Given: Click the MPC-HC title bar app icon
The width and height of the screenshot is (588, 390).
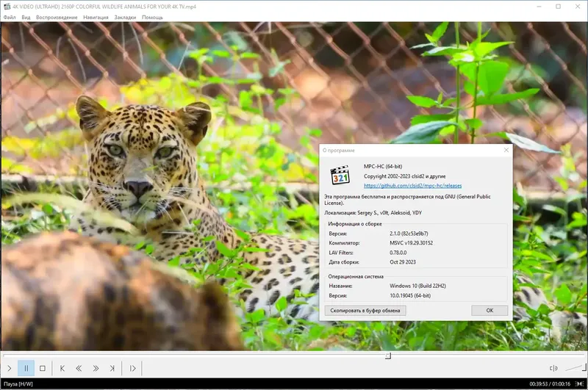Looking at the screenshot, I should [x=7, y=7].
